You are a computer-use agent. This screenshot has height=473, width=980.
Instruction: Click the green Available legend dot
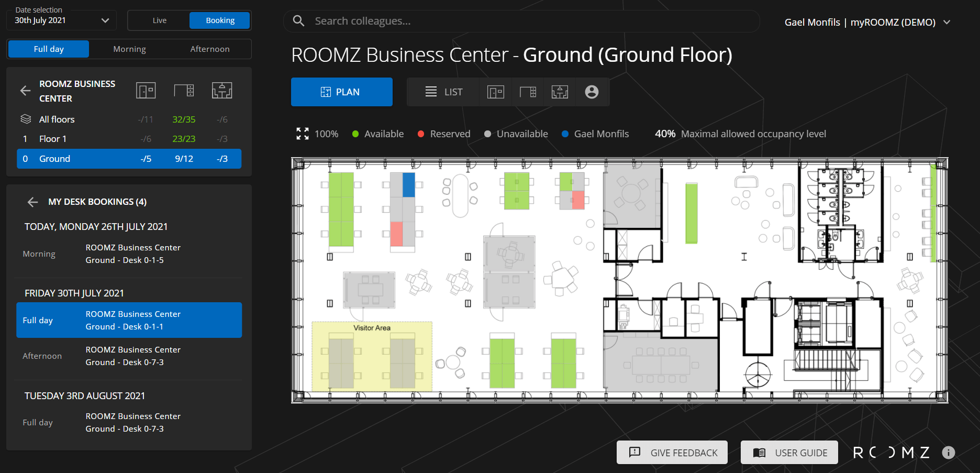point(355,134)
